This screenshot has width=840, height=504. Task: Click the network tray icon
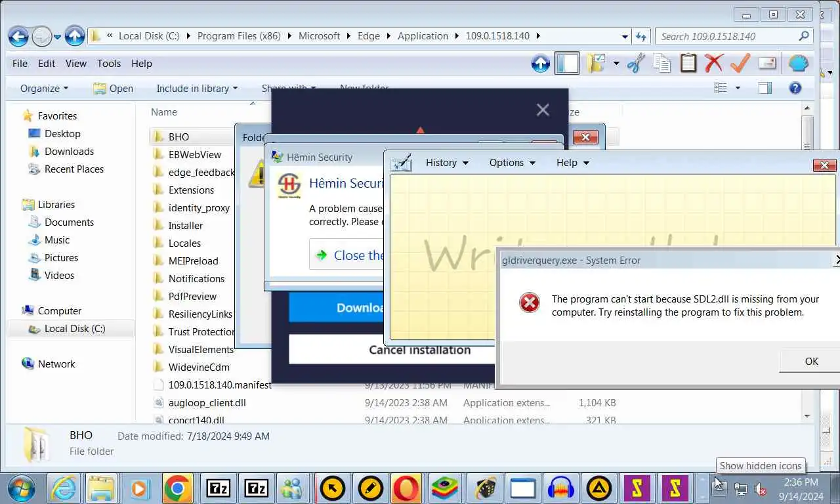click(x=740, y=489)
